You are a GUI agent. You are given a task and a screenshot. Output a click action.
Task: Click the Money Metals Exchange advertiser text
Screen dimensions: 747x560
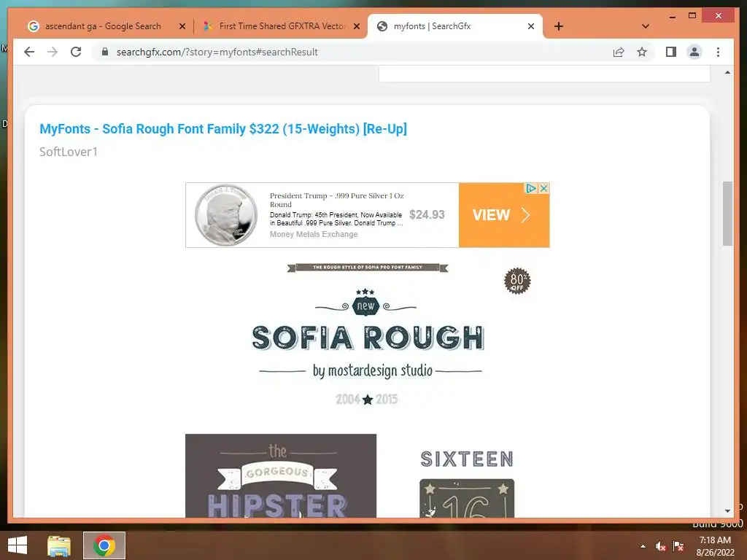314,234
